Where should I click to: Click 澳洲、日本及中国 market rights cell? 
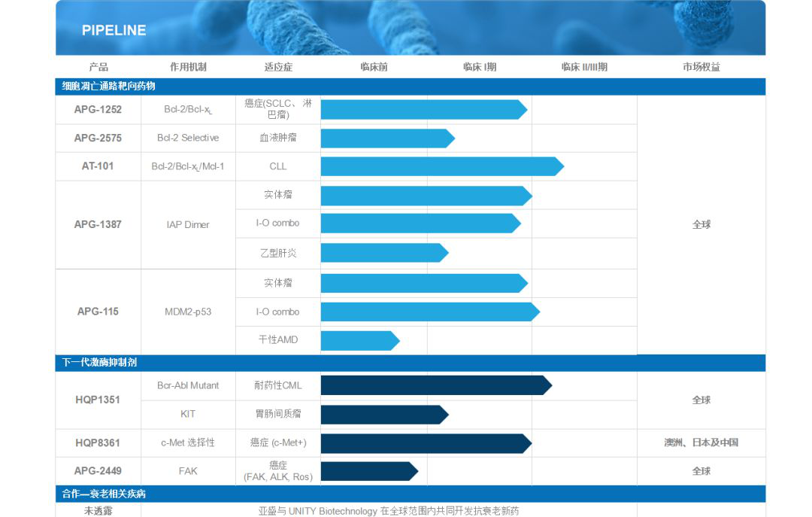pos(701,442)
